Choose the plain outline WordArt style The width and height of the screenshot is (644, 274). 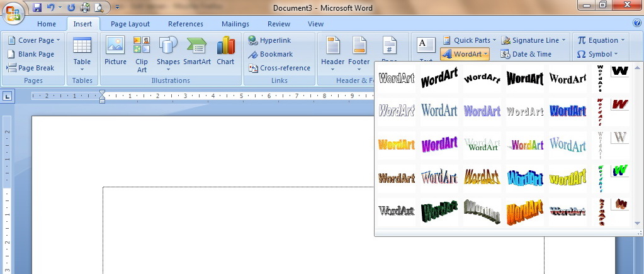pyautogui.click(x=397, y=79)
